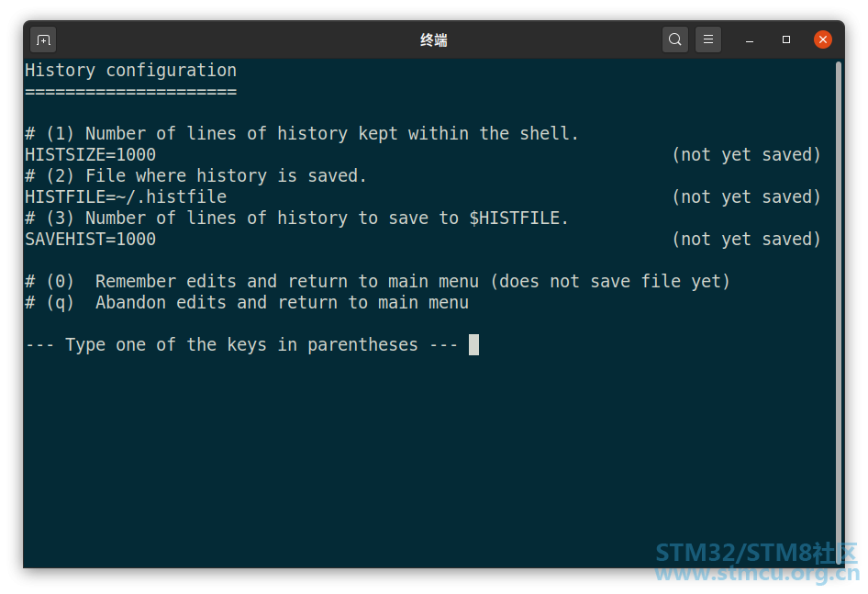Click the HISTFILE=~/.histfile line
Image resolution: width=868 pixels, height=594 pixels.
pos(126,196)
